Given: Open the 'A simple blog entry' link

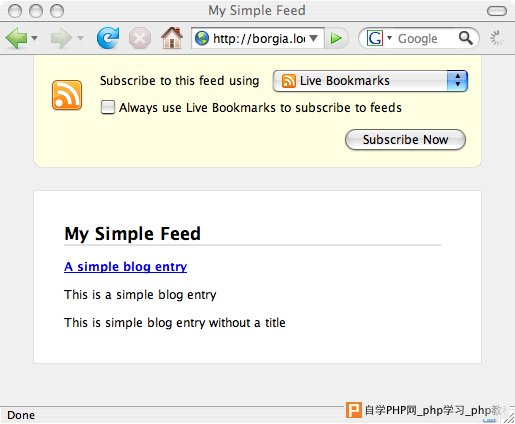Looking at the screenshot, I should coord(125,267).
